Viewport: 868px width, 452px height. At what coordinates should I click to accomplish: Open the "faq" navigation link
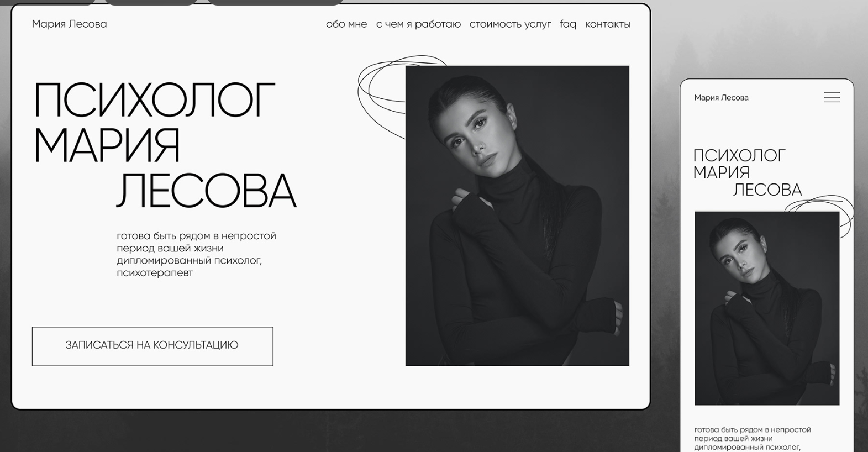click(x=568, y=24)
